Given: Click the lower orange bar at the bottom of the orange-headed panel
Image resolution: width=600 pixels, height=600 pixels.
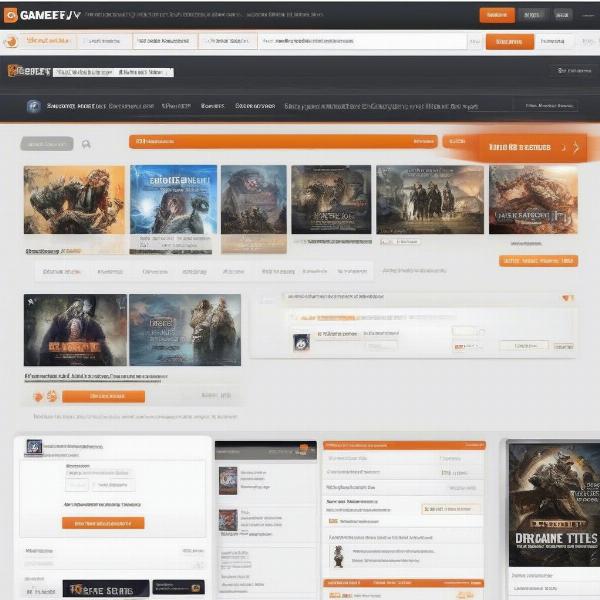Looking at the screenshot, I should [x=403, y=583].
